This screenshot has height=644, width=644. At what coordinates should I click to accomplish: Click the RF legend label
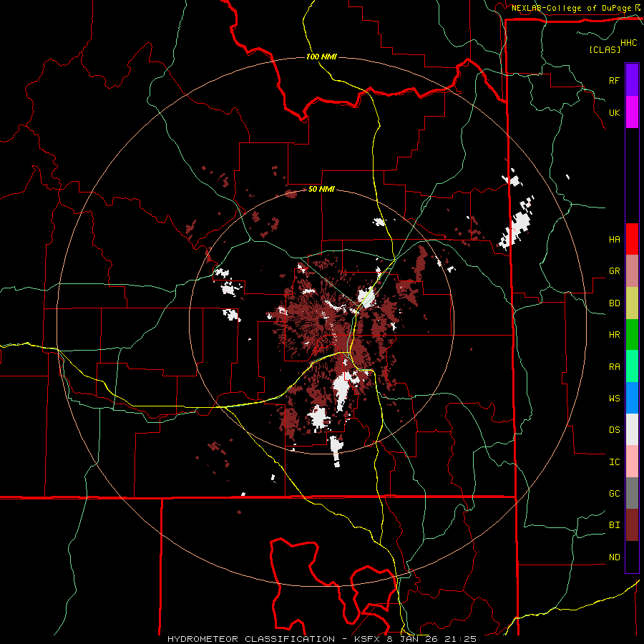tap(614, 80)
